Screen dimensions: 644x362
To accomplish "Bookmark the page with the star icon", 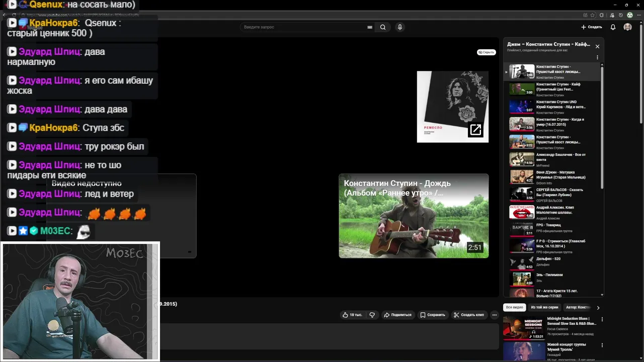I will coord(592,15).
